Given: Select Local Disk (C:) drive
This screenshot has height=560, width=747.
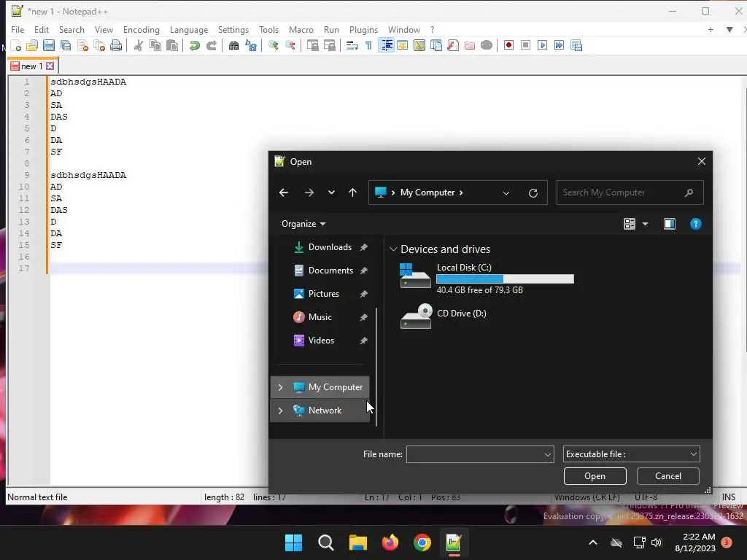Looking at the screenshot, I should pyautogui.click(x=487, y=278).
